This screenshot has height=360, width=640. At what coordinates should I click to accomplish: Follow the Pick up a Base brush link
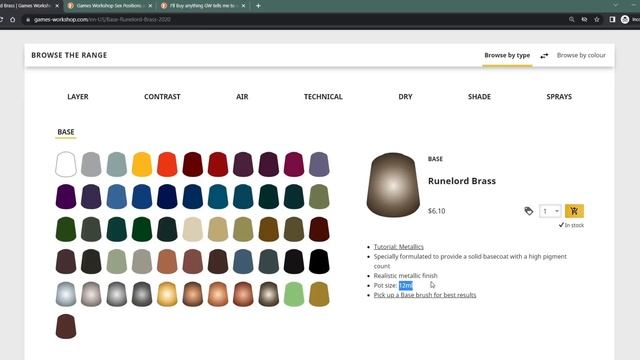425,295
